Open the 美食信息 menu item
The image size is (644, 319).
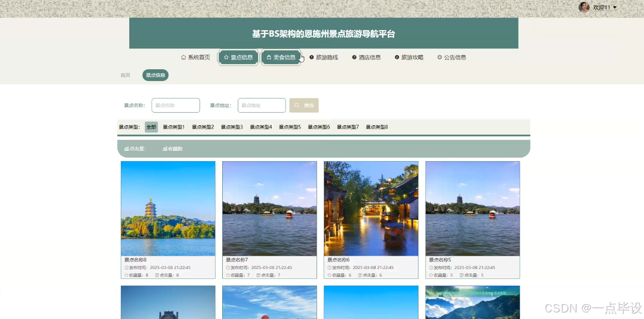coord(281,57)
